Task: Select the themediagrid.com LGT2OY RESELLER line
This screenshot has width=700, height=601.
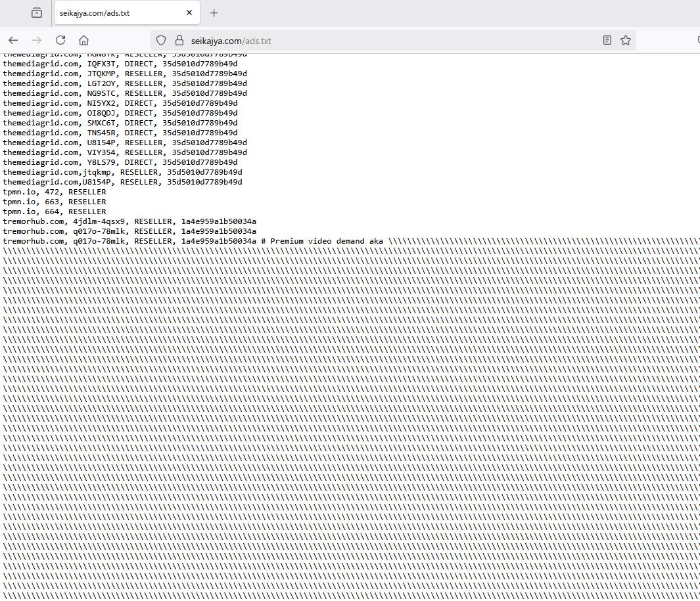Action: pyautogui.click(x=125, y=83)
